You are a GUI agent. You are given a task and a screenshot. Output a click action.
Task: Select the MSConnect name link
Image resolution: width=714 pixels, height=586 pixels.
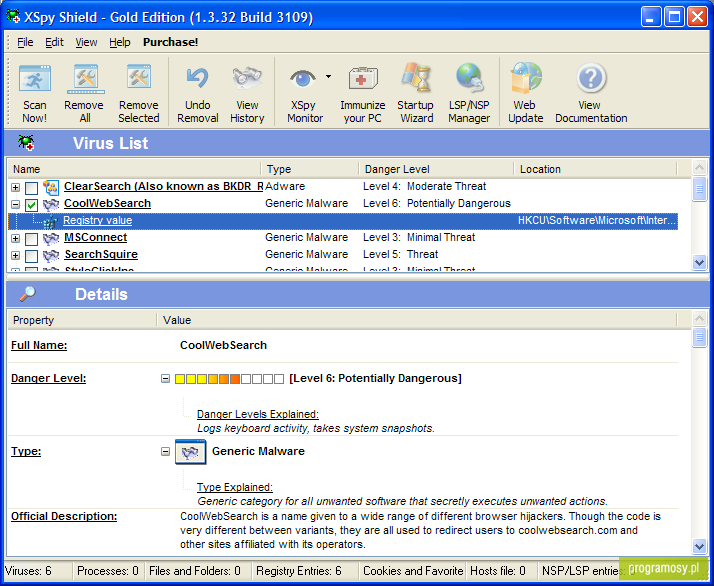[96, 237]
